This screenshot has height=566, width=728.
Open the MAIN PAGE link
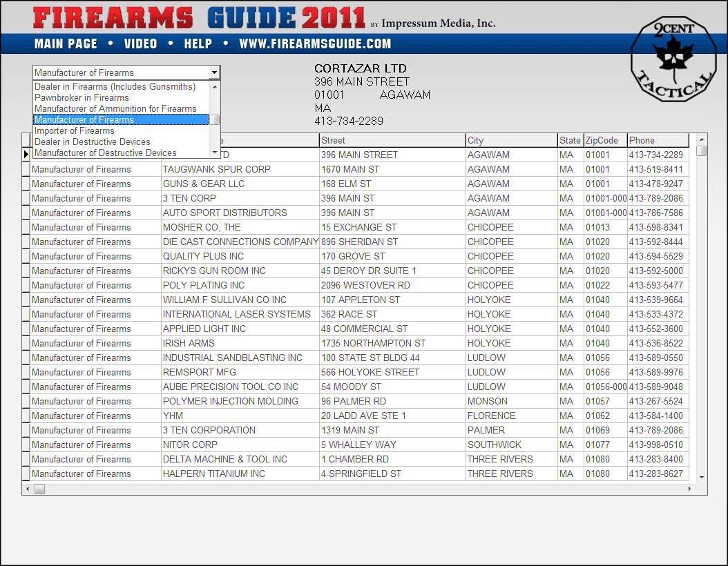66,43
